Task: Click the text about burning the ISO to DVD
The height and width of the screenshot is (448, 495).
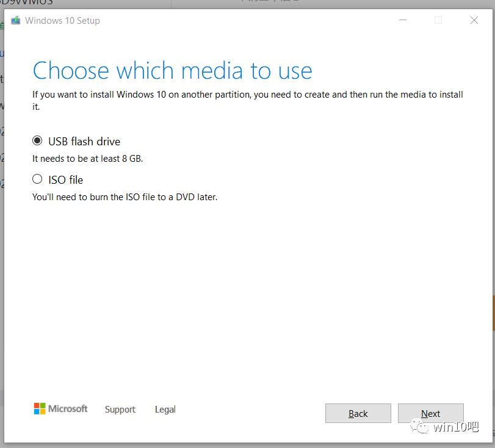Action: [x=125, y=197]
